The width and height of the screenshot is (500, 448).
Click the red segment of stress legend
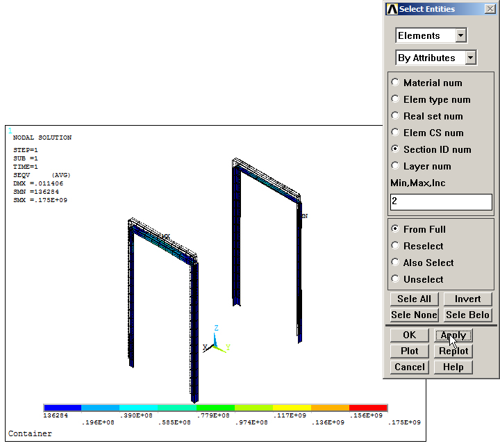(368, 408)
